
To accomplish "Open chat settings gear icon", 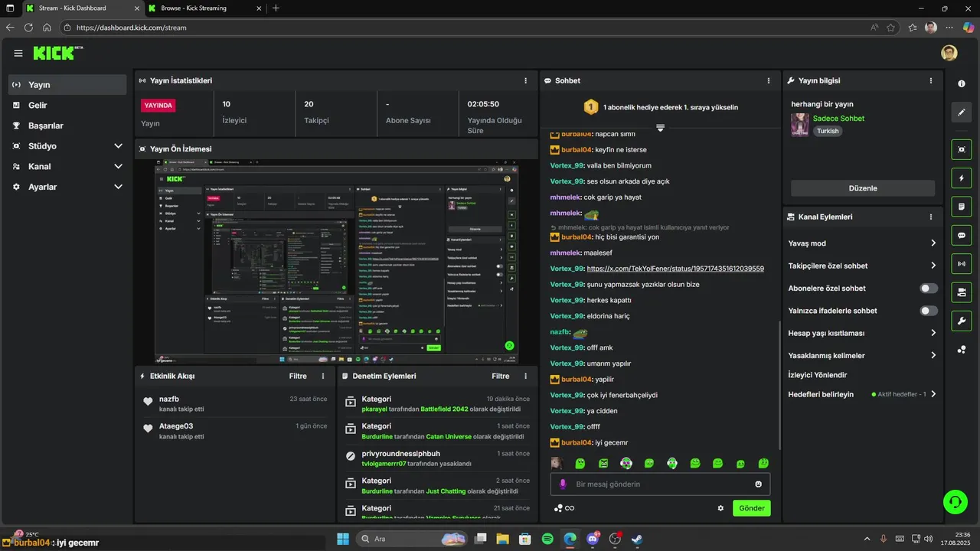I will (720, 508).
